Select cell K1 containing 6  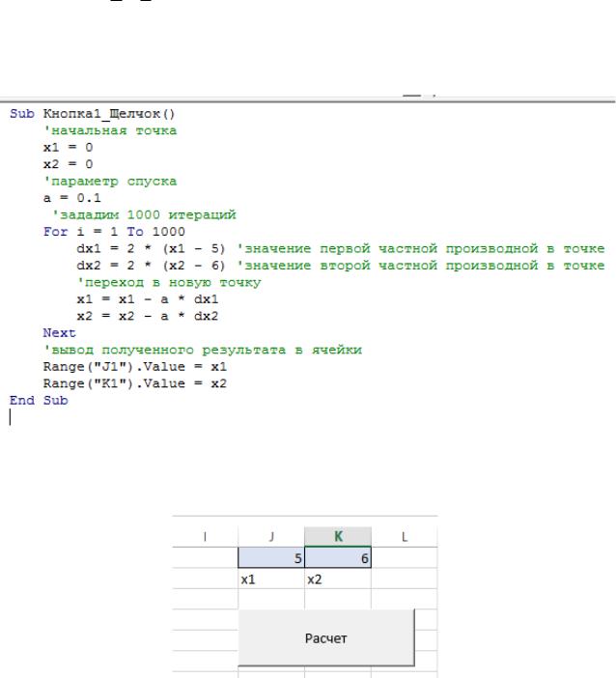point(338,557)
